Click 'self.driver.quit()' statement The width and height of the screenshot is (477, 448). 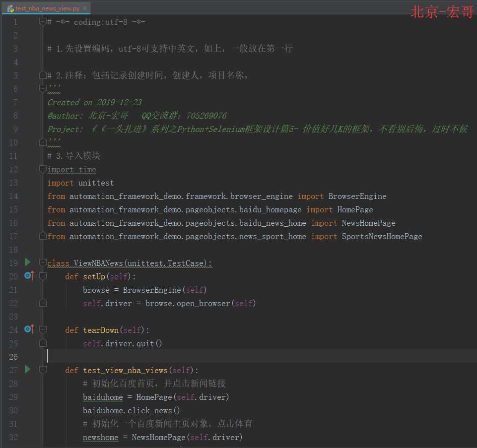click(122, 343)
